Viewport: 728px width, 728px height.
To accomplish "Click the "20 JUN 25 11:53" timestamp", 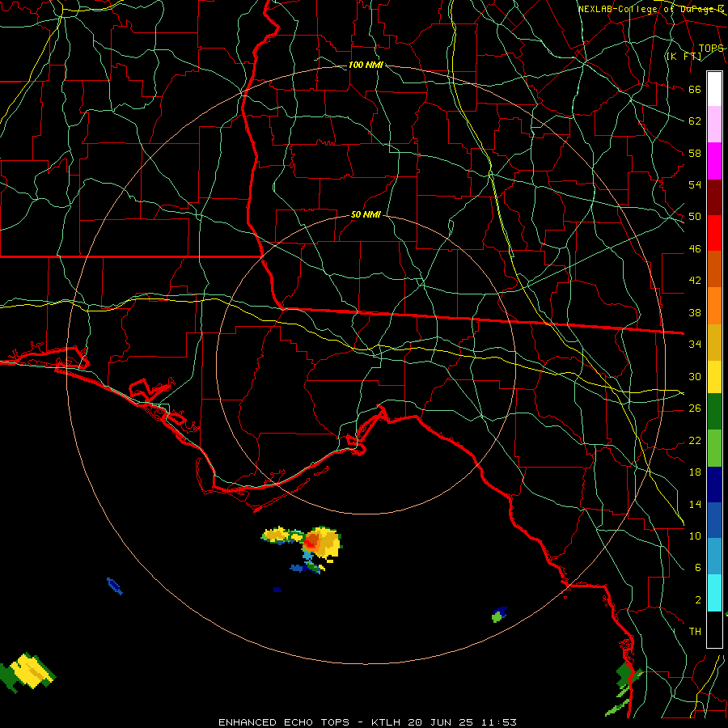I will point(463,722).
